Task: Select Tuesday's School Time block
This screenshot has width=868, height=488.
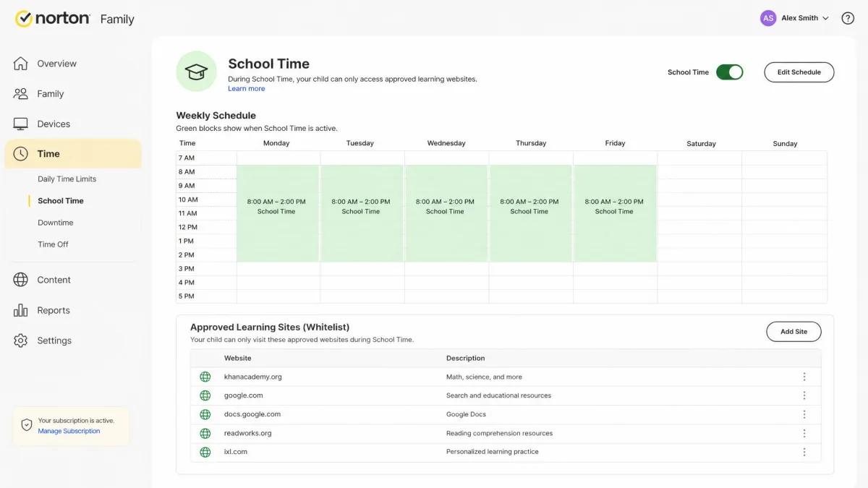Action: coord(362,213)
